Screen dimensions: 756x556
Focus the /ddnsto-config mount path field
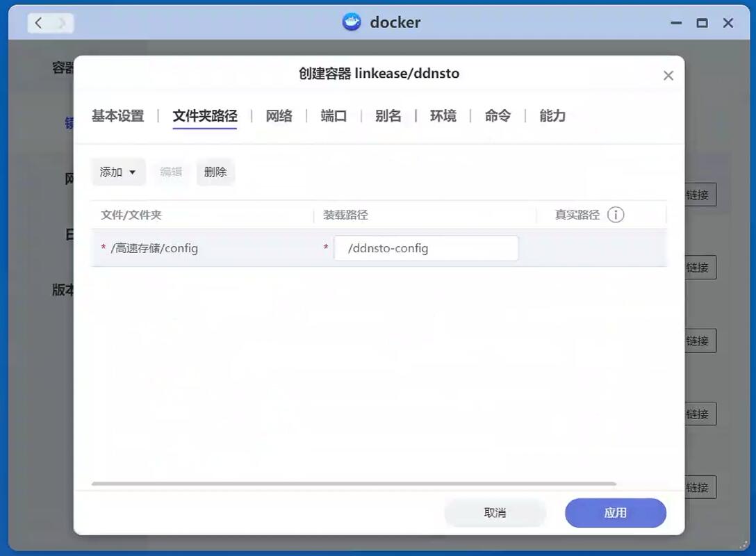[426, 248]
